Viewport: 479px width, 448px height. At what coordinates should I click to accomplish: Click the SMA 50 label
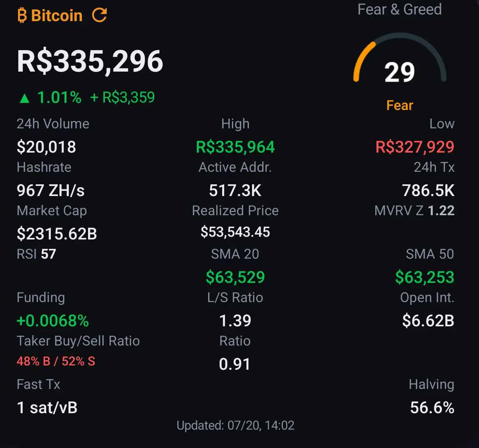point(430,254)
